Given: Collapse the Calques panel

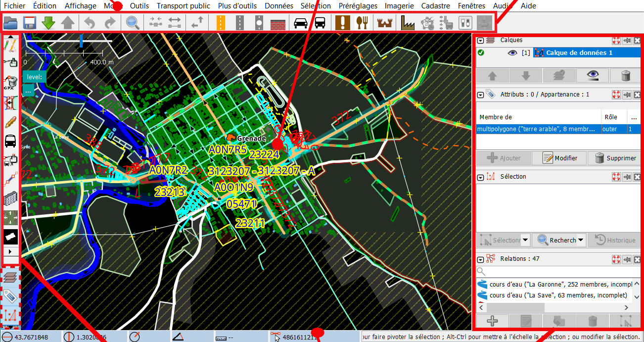Looking at the screenshot, I should 480,41.
